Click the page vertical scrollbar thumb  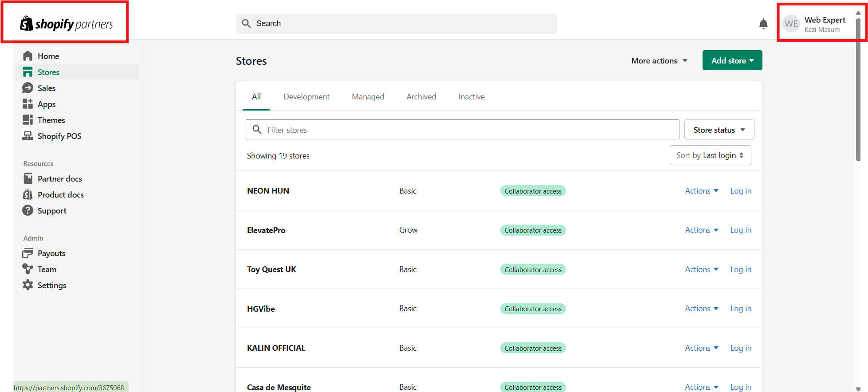tap(858, 89)
